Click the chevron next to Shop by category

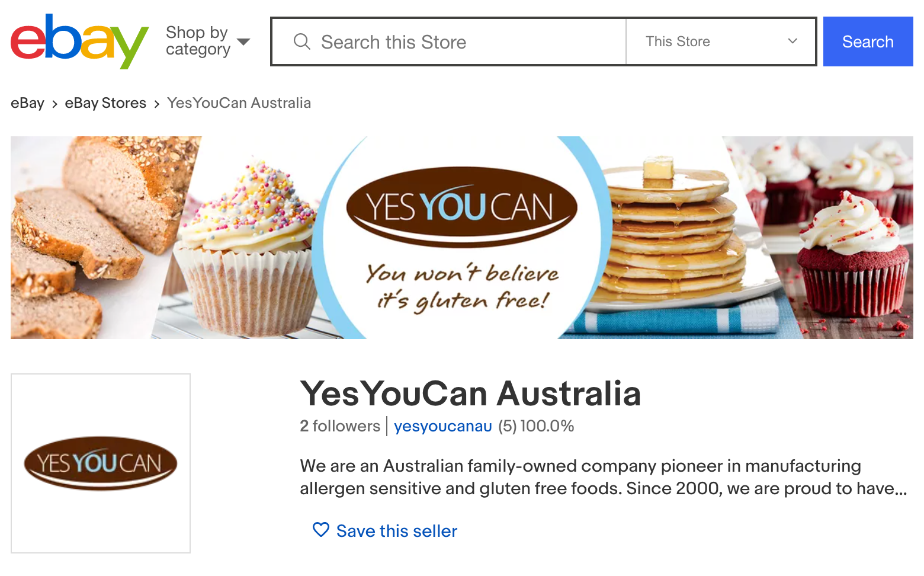pyautogui.click(x=243, y=41)
